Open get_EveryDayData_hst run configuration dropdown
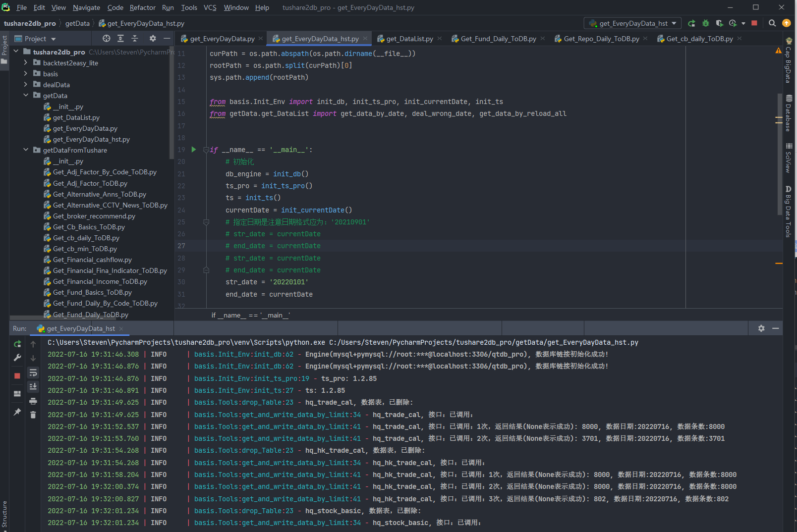 634,23
